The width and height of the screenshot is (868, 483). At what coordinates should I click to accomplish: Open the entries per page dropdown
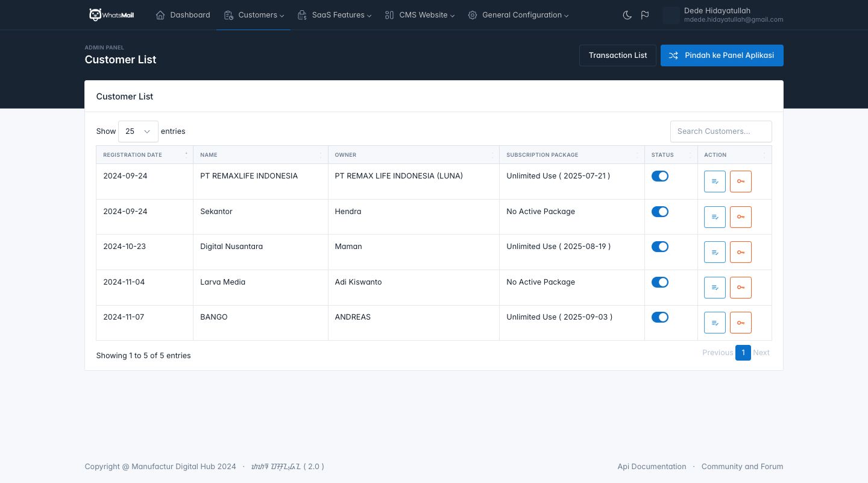click(x=138, y=131)
